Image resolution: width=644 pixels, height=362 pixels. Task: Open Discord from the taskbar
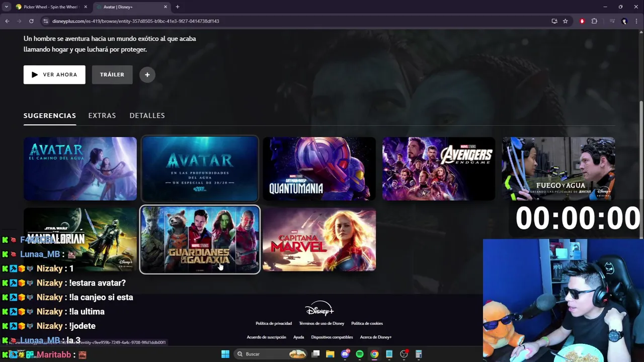(345, 354)
